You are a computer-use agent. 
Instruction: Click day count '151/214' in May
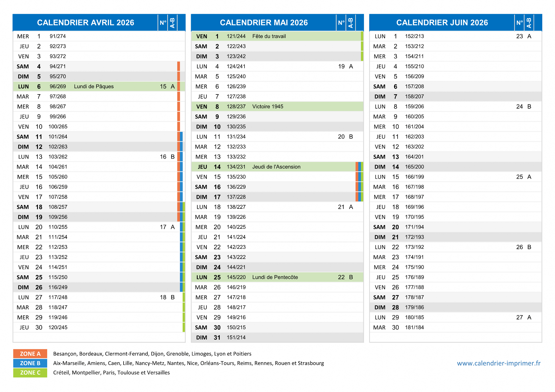tap(236, 337)
